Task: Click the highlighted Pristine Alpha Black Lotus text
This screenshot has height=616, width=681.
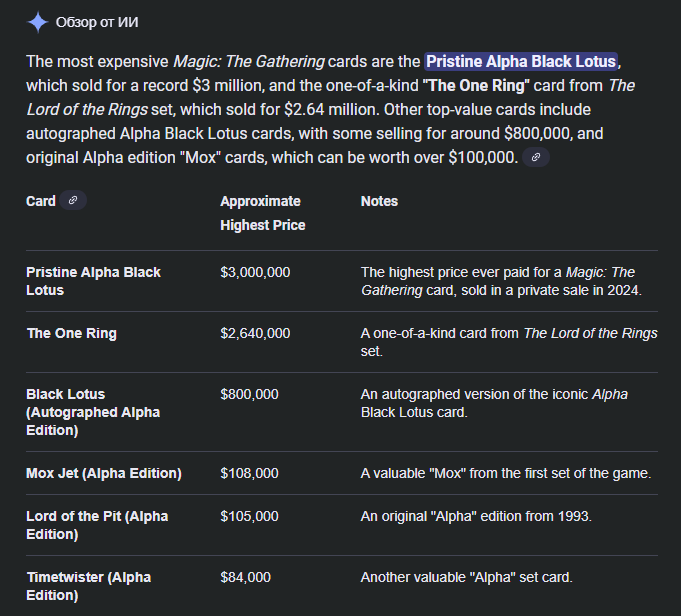Action: [x=520, y=61]
